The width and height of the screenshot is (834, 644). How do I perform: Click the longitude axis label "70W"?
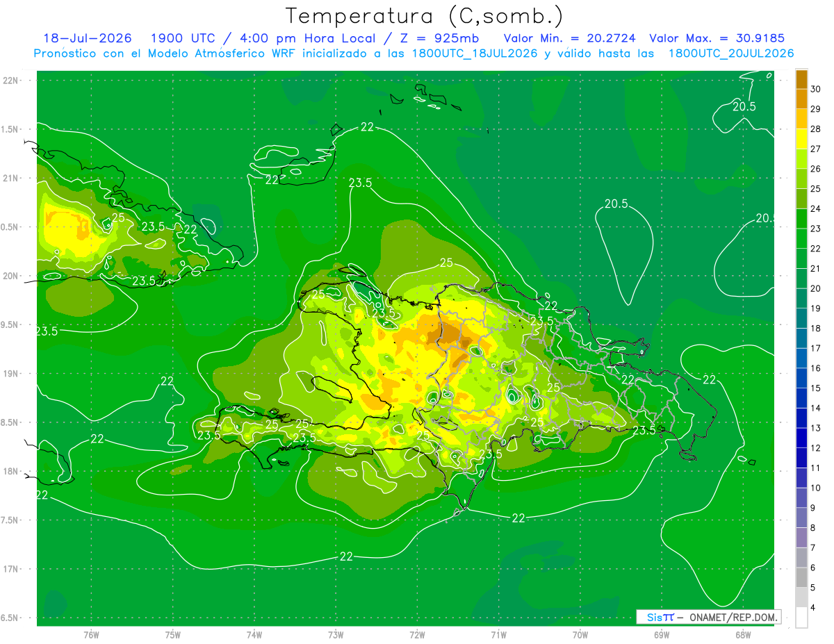tap(580, 634)
